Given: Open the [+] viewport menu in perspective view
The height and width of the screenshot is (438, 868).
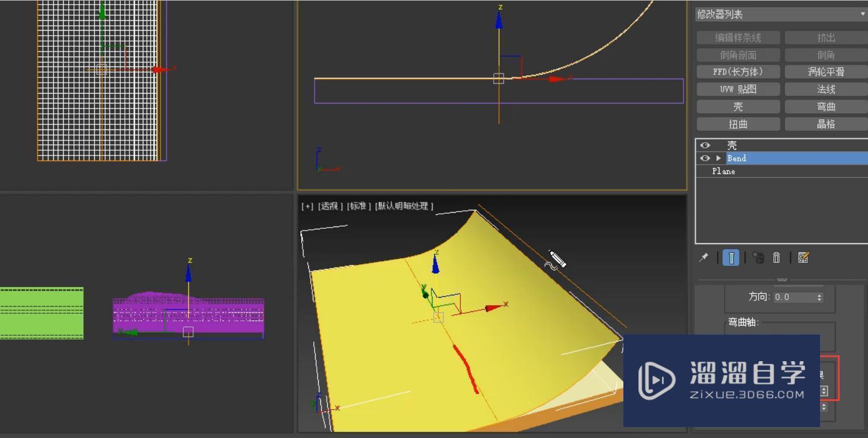Looking at the screenshot, I should click(307, 206).
